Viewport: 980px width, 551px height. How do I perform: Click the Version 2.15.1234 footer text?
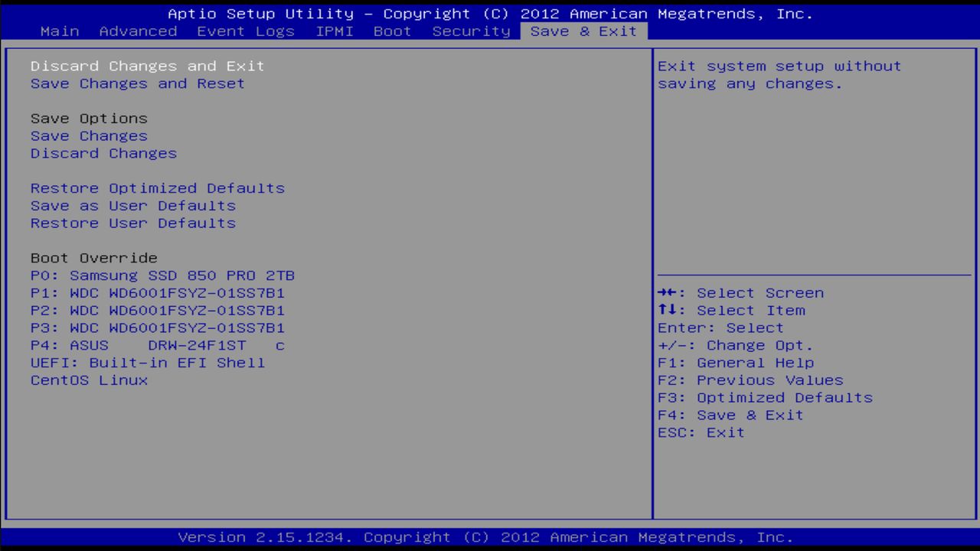coord(485,537)
